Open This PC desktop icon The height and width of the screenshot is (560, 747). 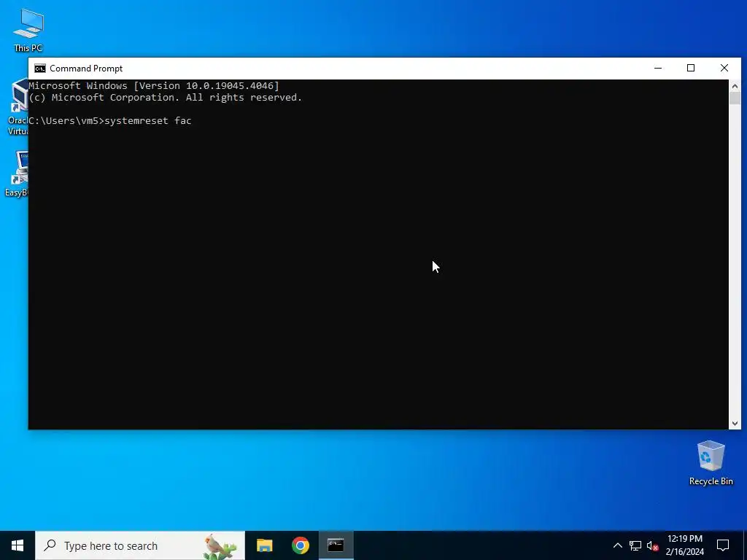pos(28,31)
